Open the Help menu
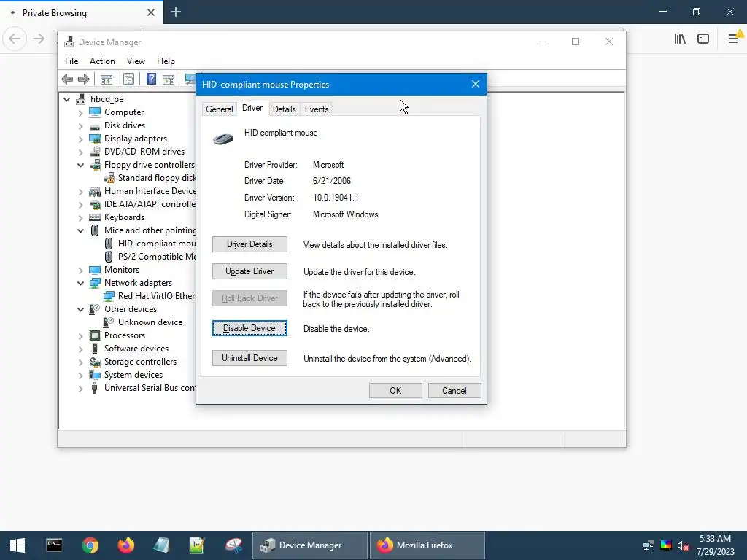This screenshot has height=560, width=747. click(x=166, y=61)
